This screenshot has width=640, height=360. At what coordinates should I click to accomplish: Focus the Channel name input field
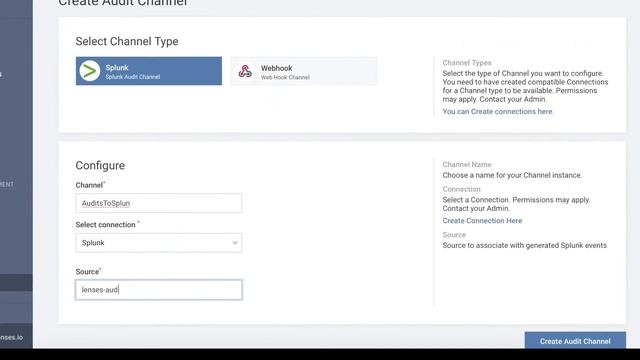[x=159, y=203]
